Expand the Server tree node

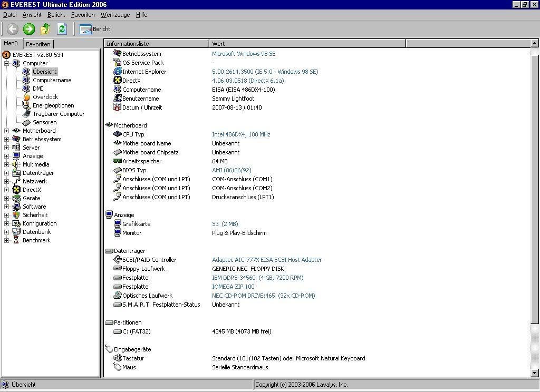(6, 148)
